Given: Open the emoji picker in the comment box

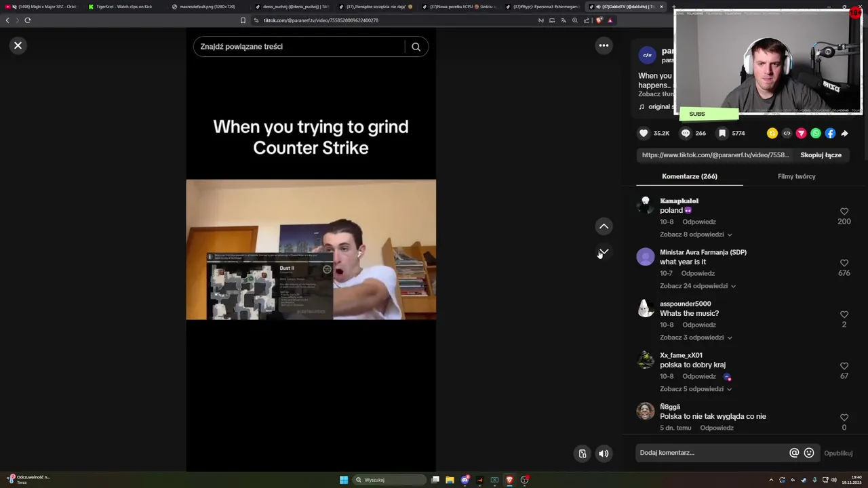Looking at the screenshot, I should (x=809, y=453).
